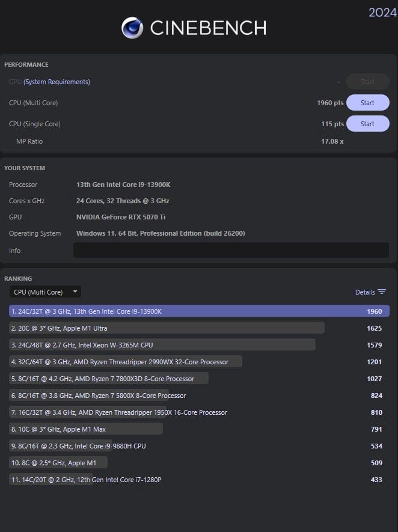Viewport: 398px width, 532px height.
Task: Select the Intel Core i9-13900K ranking entry
Action: 199,311
